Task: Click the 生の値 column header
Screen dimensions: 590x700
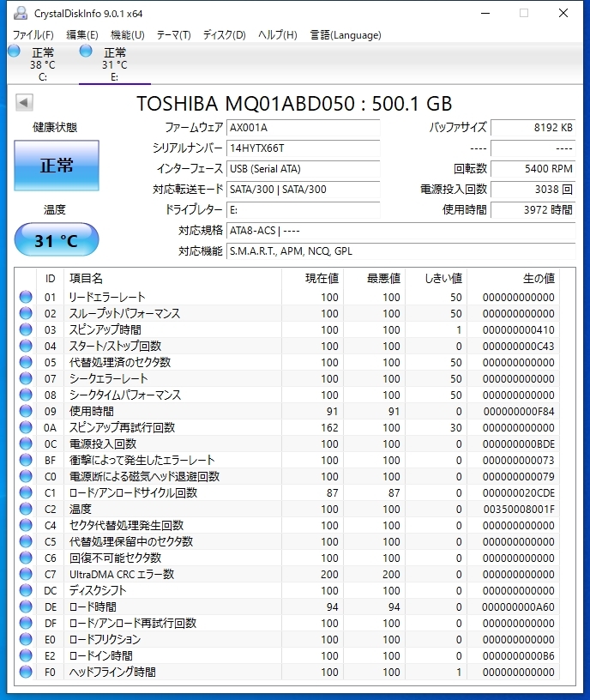Action: tap(513, 279)
